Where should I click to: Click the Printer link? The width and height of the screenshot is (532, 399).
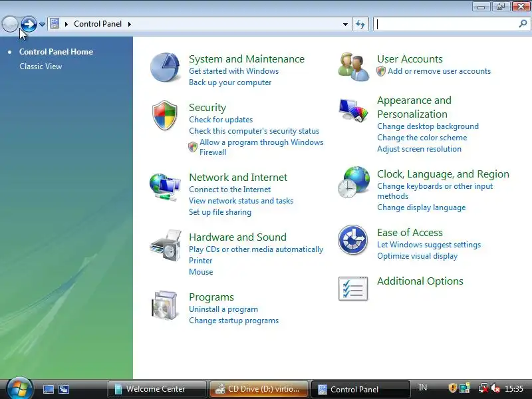tap(201, 261)
